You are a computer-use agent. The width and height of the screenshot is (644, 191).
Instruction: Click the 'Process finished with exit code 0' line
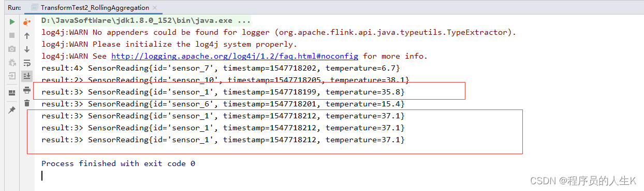coord(118,163)
